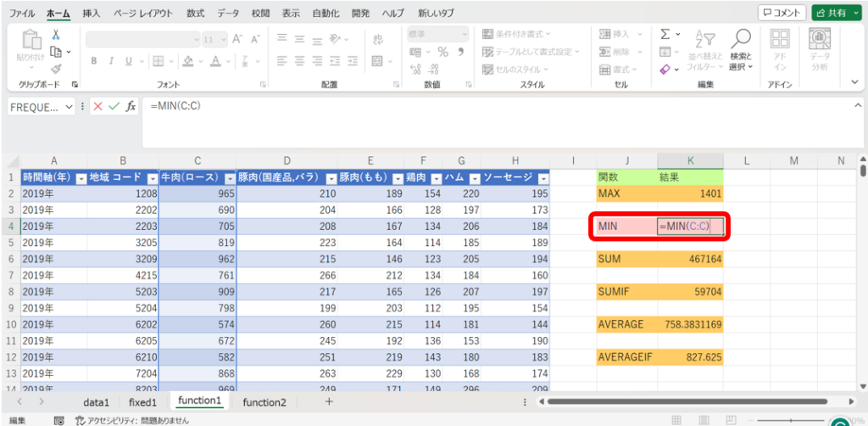The width and height of the screenshot is (868, 426).
Task: Click the Format Painter brush icon
Action: [56, 68]
